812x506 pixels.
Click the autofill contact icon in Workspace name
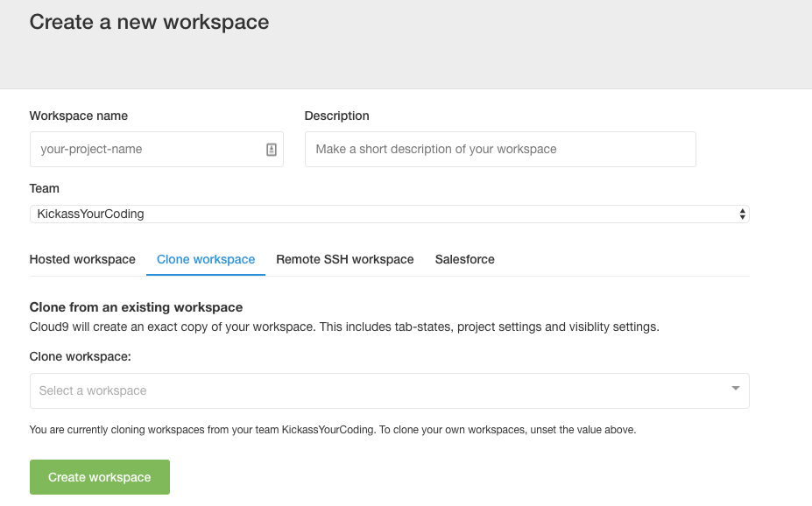272,150
